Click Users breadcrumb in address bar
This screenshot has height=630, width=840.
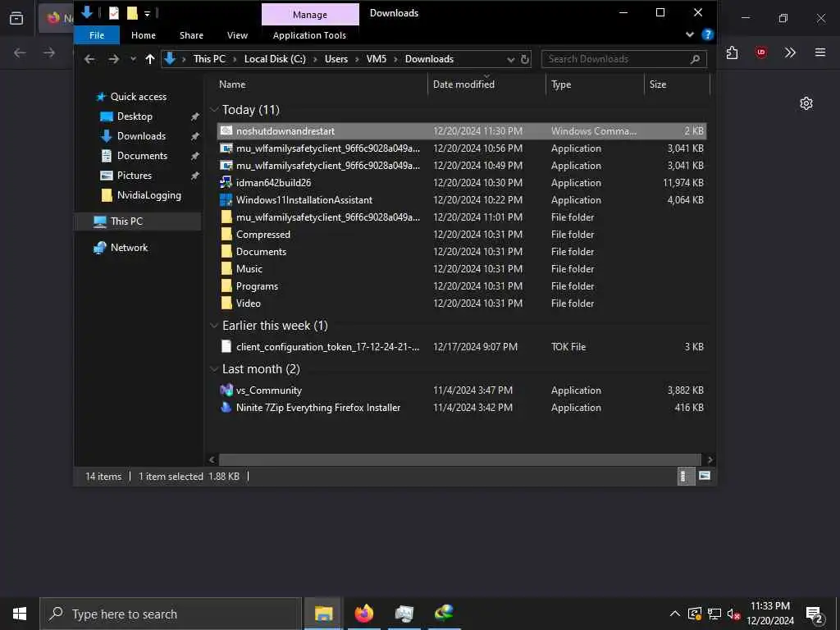336,59
